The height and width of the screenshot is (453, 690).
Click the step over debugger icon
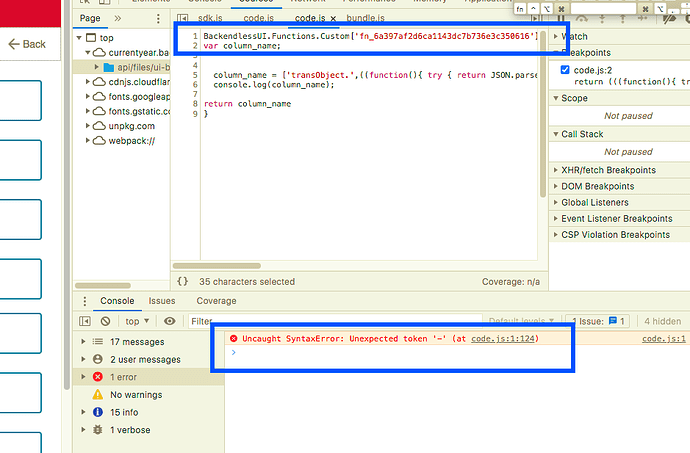click(582, 18)
